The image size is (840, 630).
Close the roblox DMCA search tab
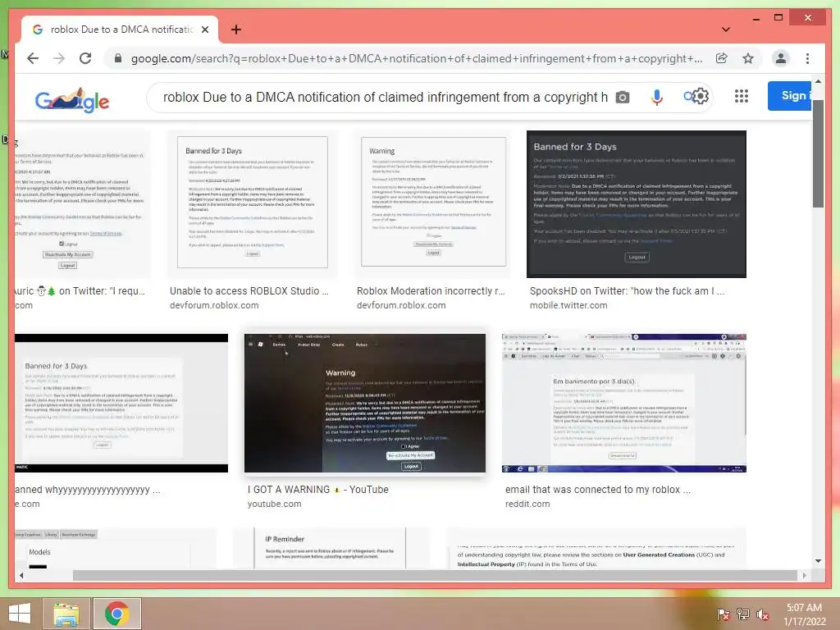coord(204,30)
